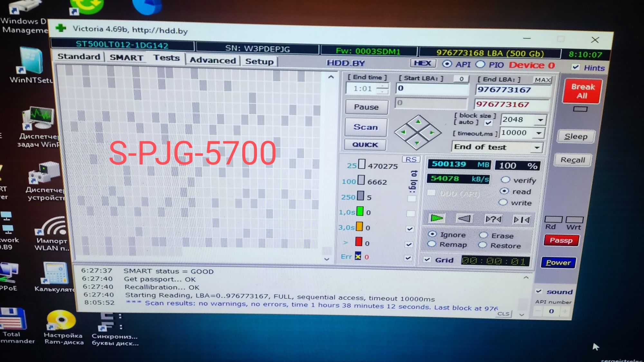Click the Scan button
644x362 pixels.
365,127
